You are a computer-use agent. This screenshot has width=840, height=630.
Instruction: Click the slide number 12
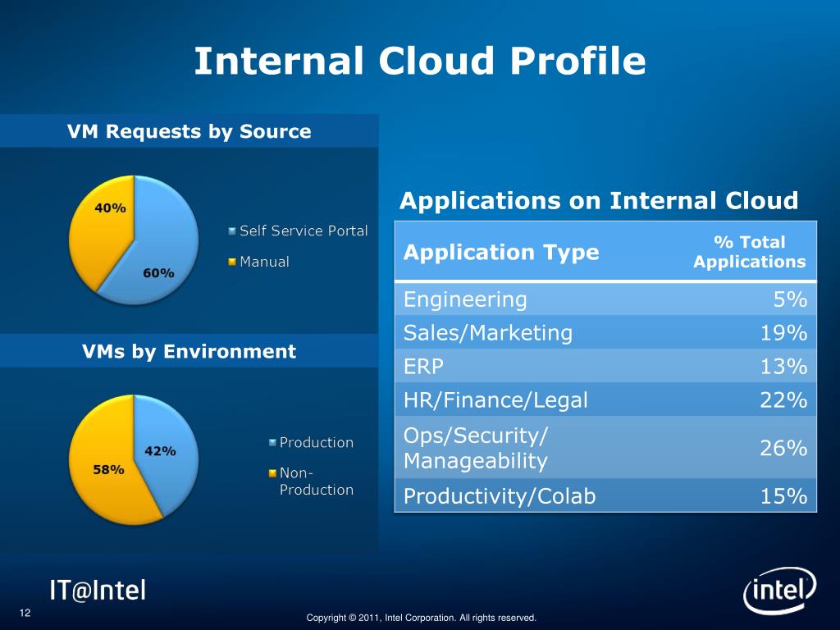point(25,613)
